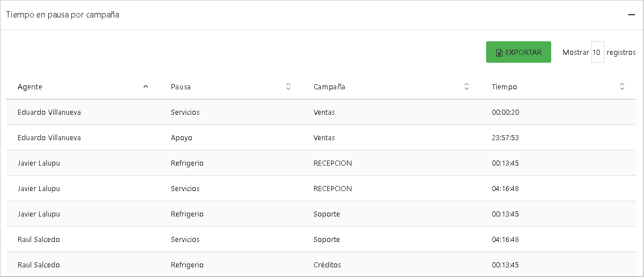Image resolution: width=644 pixels, height=277 pixels.
Task: Click the Pausa column header label
Action: coord(181,86)
